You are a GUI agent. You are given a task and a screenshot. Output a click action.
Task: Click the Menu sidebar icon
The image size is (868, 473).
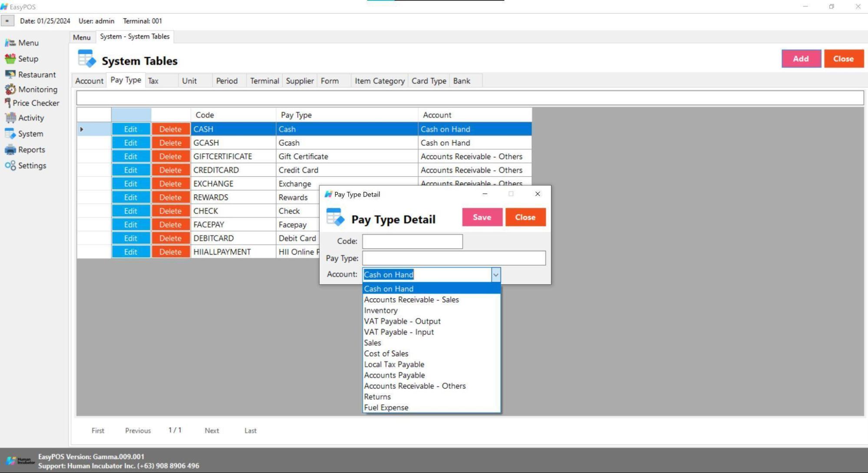[10, 43]
